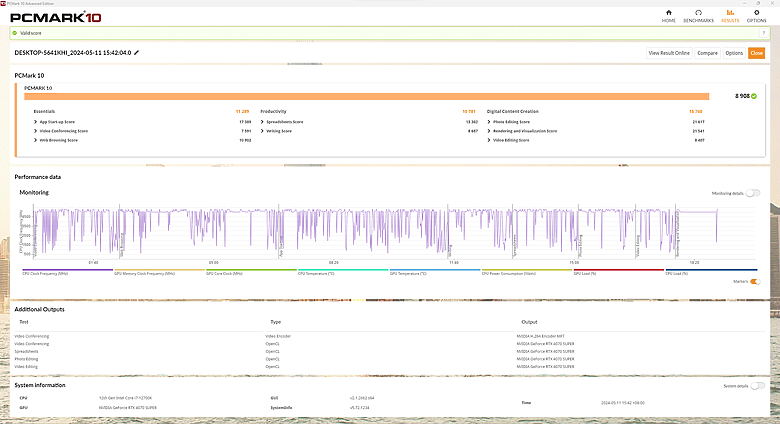780x424 pixels.
Task: Close the result with orange Close button
Action: coord(756,53)
